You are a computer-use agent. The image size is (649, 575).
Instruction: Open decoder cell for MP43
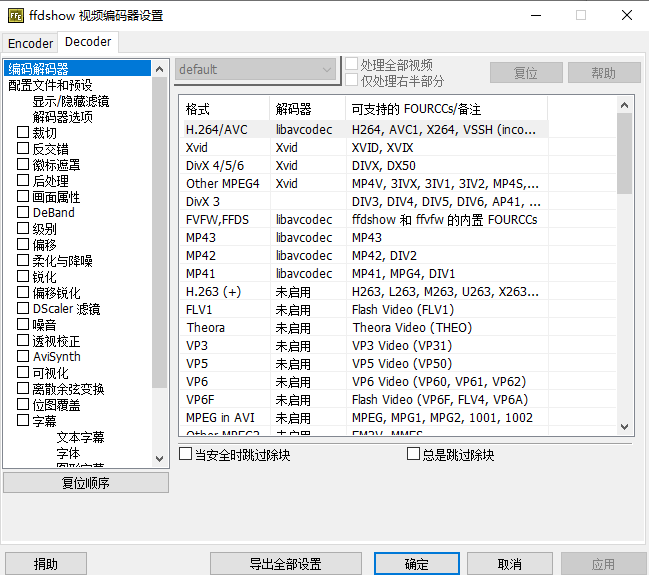tap(308, 238)
